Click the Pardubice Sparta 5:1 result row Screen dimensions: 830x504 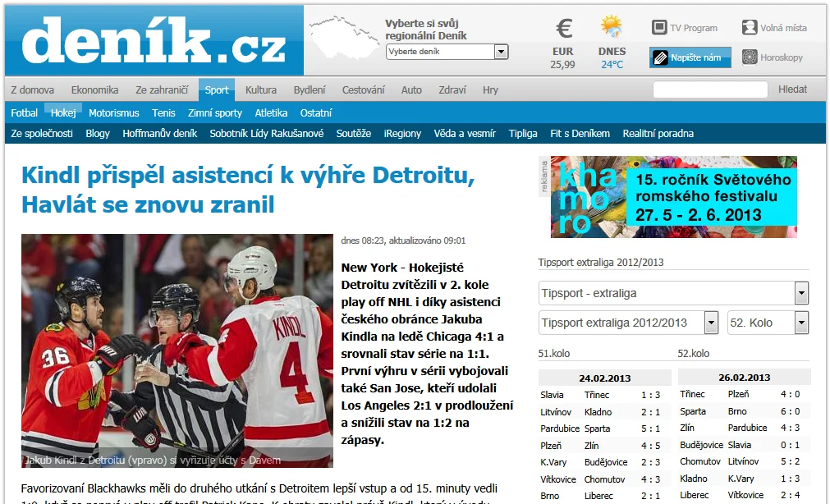pyautogui.click(x=604, y=428)
